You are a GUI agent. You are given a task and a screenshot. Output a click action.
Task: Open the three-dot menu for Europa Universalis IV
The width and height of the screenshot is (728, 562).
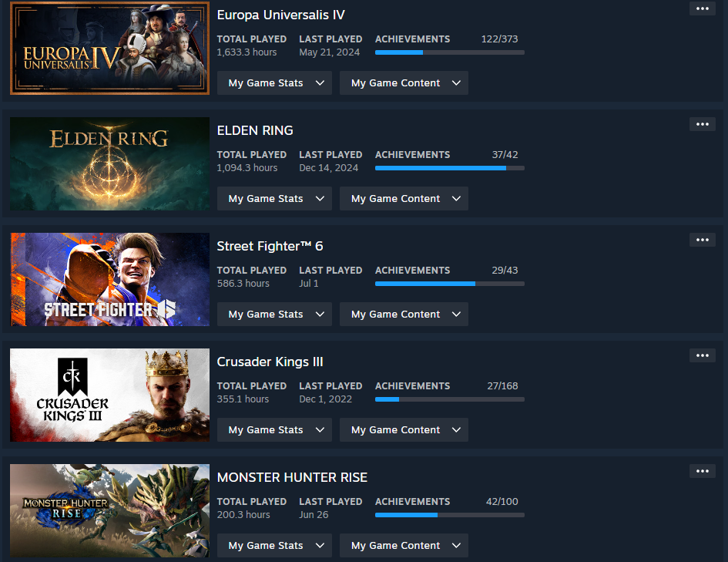702,8
